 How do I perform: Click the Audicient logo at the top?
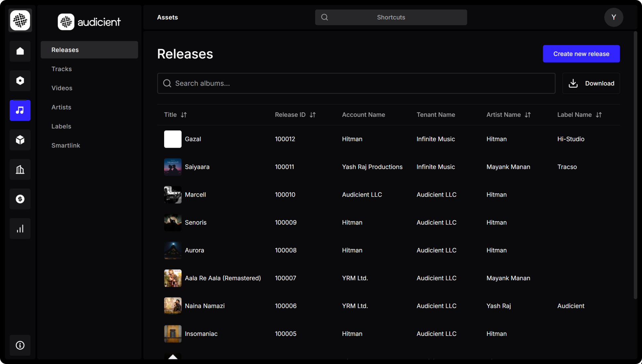(89, 22)
